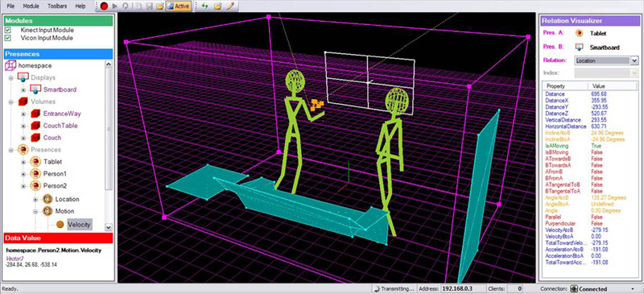This screenshot has width=644, height=294.
Task: Open the Relation dropdown showing Location
Action: tap(606, 60)
